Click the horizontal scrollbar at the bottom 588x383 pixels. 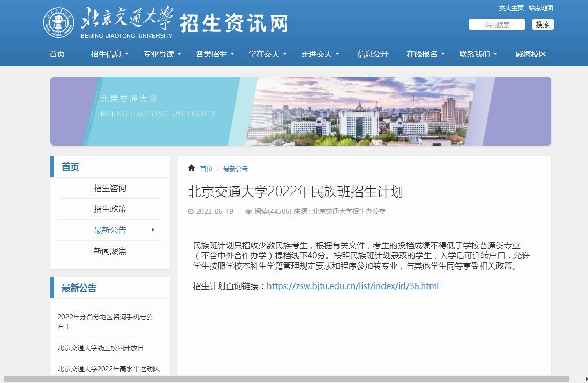(x=286, y=379)
